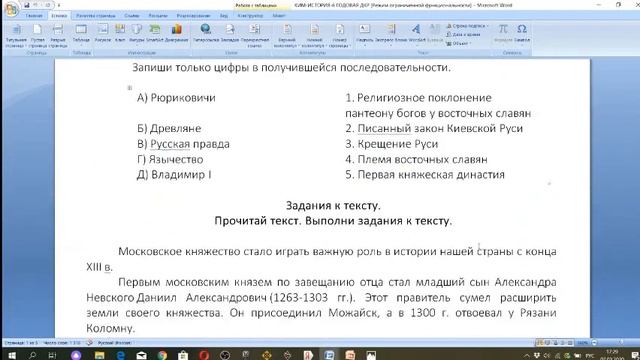Click the language indicator Русский in status bar
The width and height of the screenshot is (640, 360).
point(114,343)
